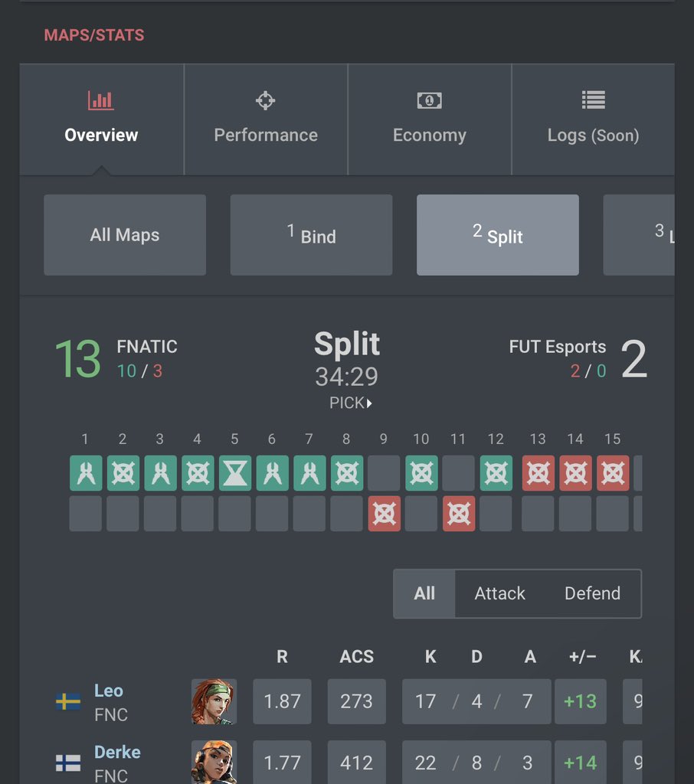The height and width of the screenshot is (784, 694).
Task: Click Leo's +13 differential value
Action: [x=581, y=701]
